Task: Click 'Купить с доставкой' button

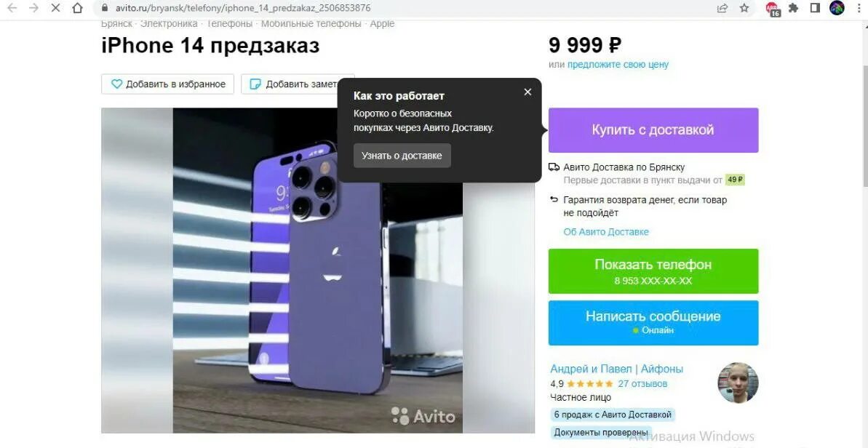Action: click(653, 130)
